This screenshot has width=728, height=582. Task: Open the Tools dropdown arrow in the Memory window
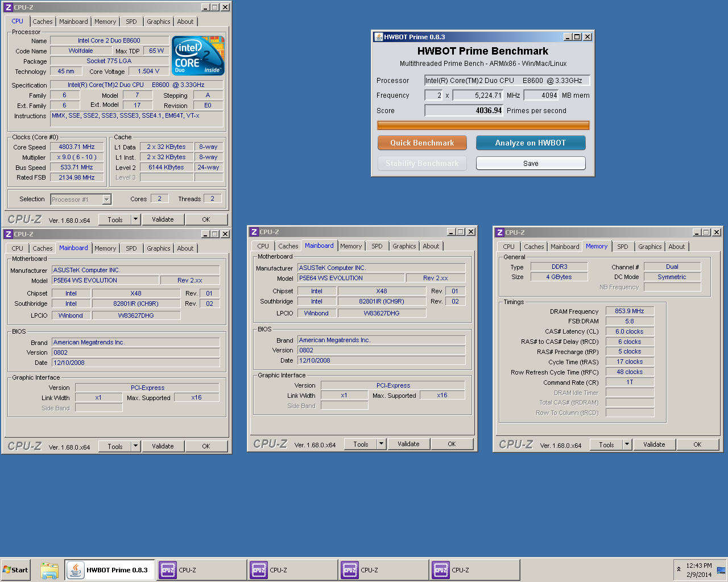coord(627,444)
